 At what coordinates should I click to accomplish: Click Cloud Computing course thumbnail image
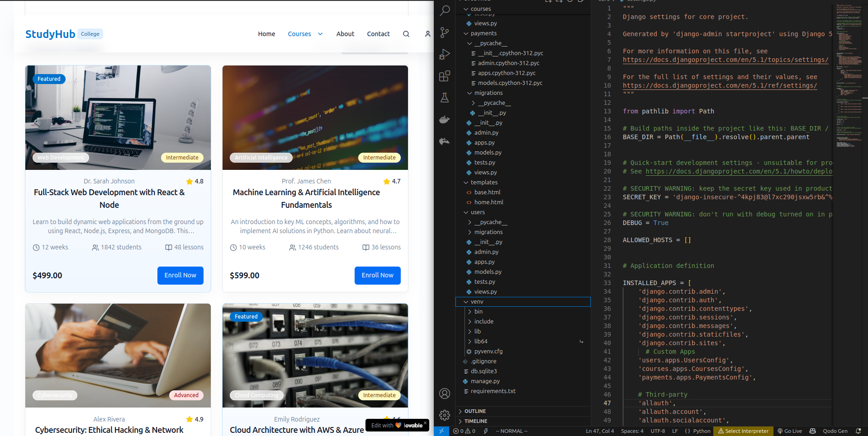pos(315,356)
